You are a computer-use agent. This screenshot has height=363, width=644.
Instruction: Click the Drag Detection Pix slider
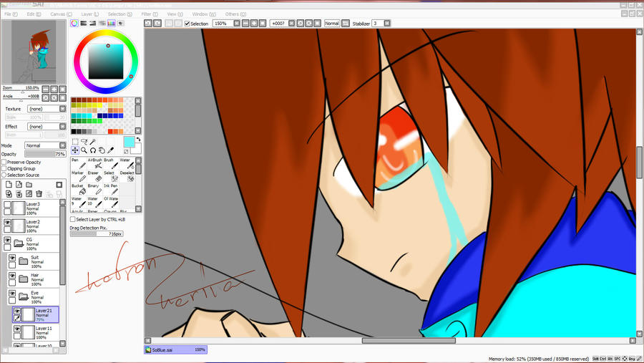pos(97,234)
